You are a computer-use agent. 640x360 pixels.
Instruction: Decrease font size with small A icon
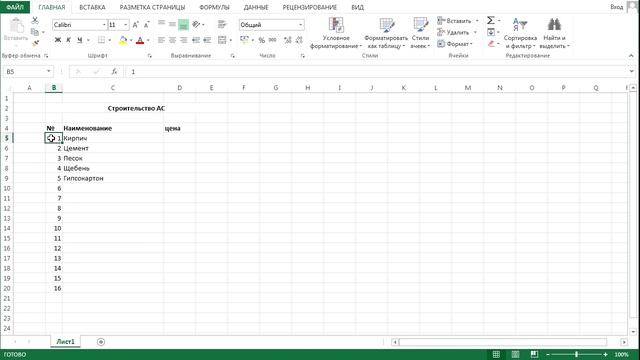pos(147,25)
